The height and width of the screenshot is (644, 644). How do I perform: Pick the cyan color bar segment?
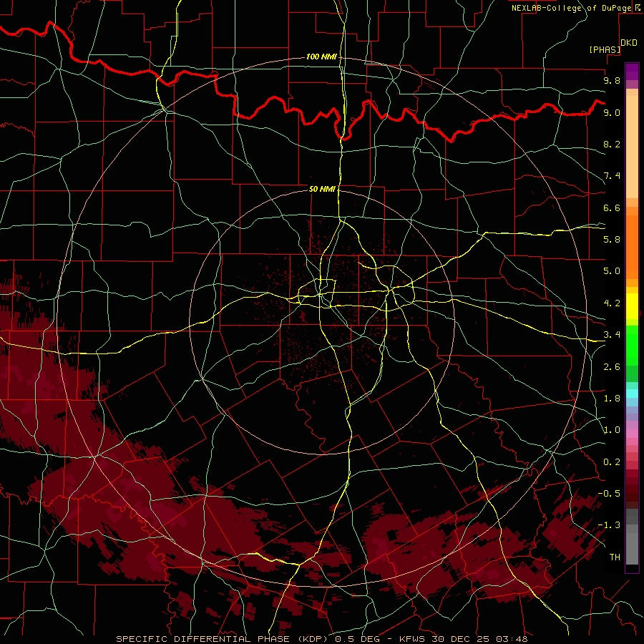pyautogui.click(x=632, y=394)
